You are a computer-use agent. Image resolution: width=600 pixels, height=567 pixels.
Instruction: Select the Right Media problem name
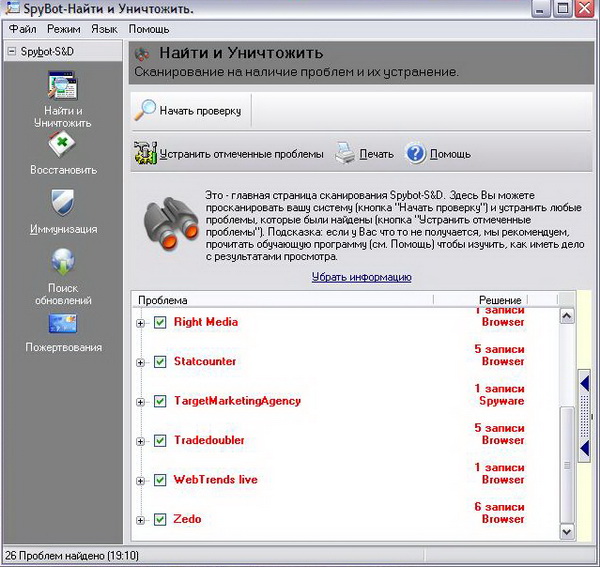pos(206,322)
